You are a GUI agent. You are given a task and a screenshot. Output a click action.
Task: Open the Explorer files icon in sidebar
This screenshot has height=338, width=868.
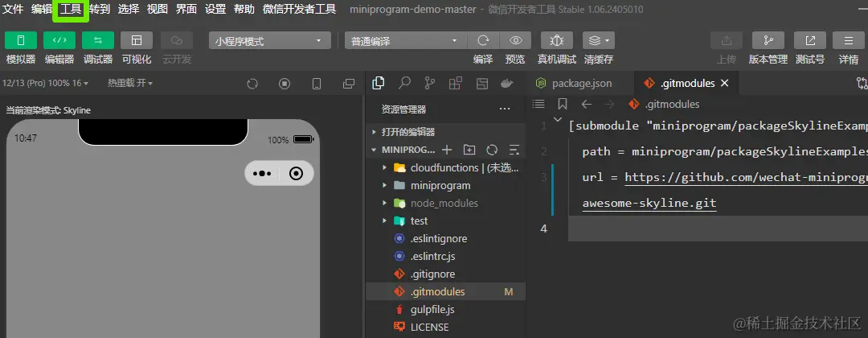click(x=379, y=83)
